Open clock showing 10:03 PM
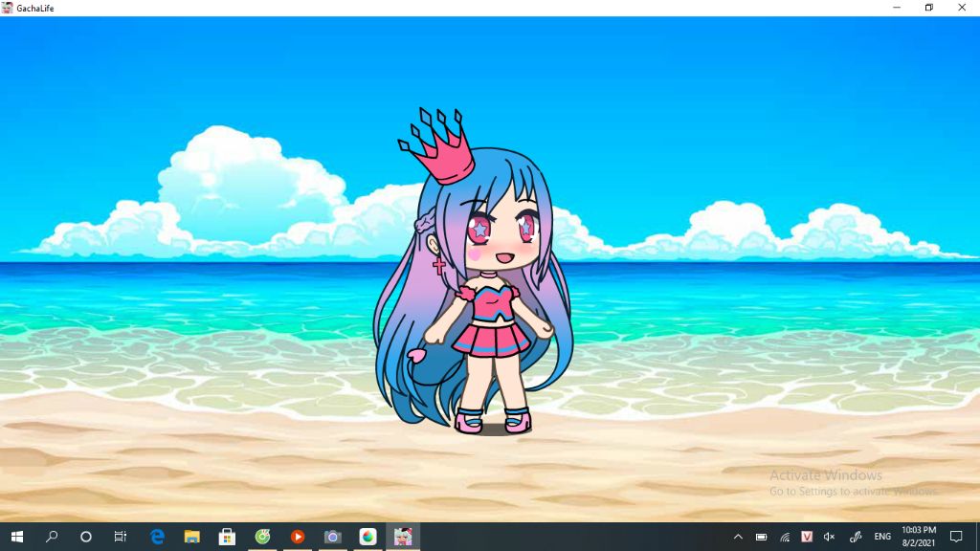 919,537
